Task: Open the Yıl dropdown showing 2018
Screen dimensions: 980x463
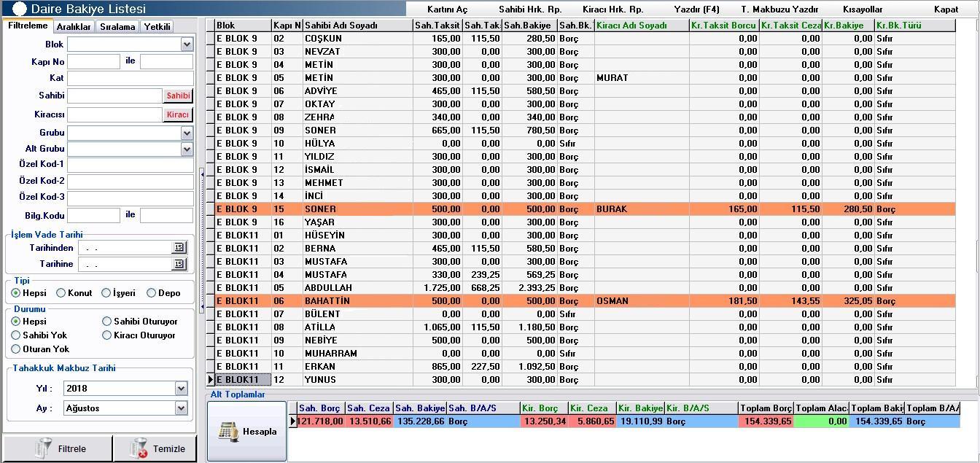Action: [x=181, y=389]
